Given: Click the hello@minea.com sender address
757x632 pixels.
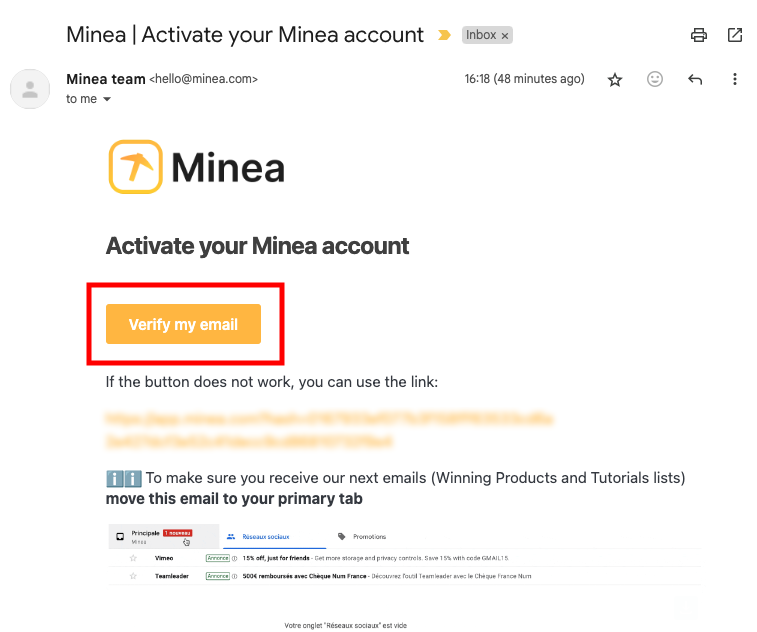Looking at the screenshot, I should pos(204,79).
